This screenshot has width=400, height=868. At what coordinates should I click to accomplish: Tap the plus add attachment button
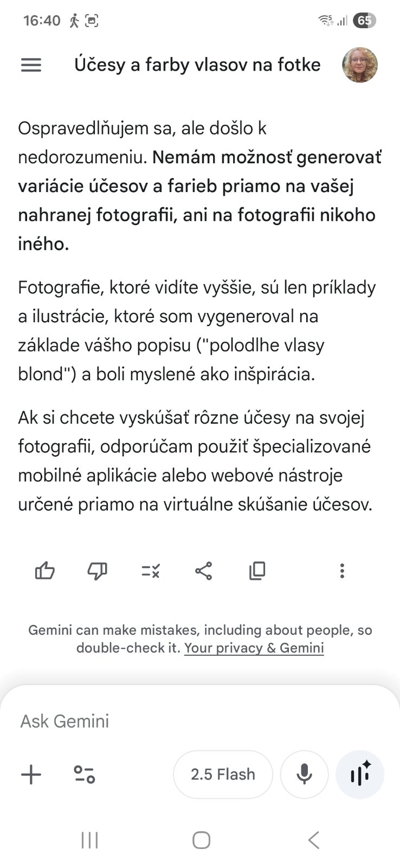pyautogui.click(x=31, y=774)
